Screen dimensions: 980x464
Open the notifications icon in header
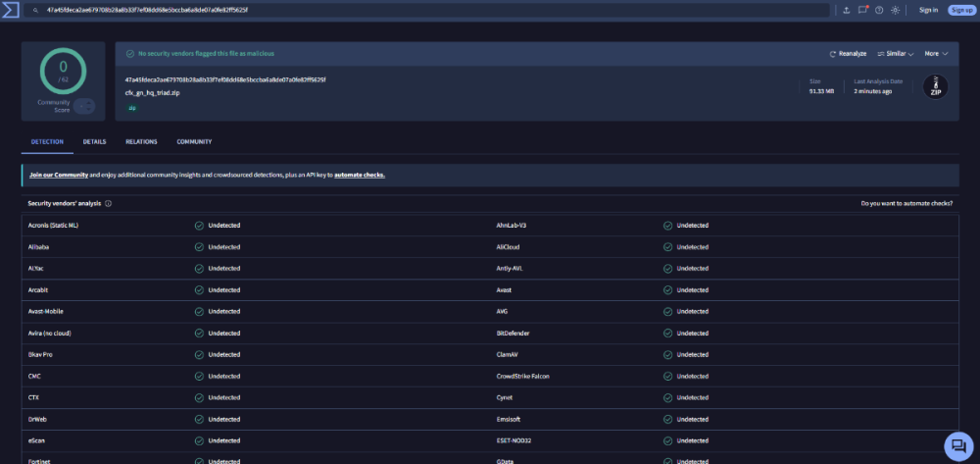(863, 10)
